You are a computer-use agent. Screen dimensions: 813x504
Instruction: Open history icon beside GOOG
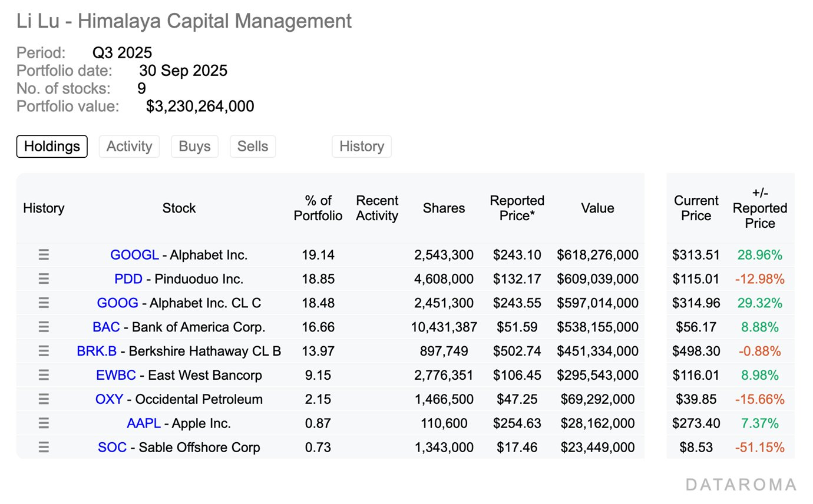click(44, 303)
